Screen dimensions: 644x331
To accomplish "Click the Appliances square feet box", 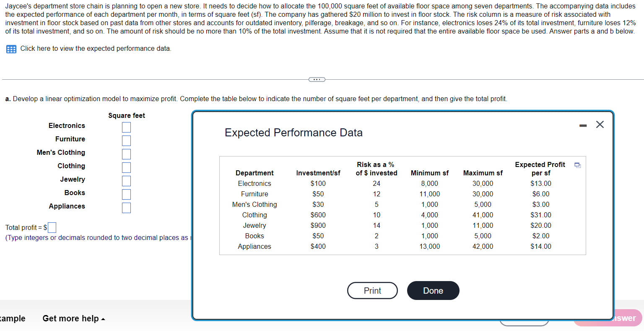I will click(x=126, y=207).
